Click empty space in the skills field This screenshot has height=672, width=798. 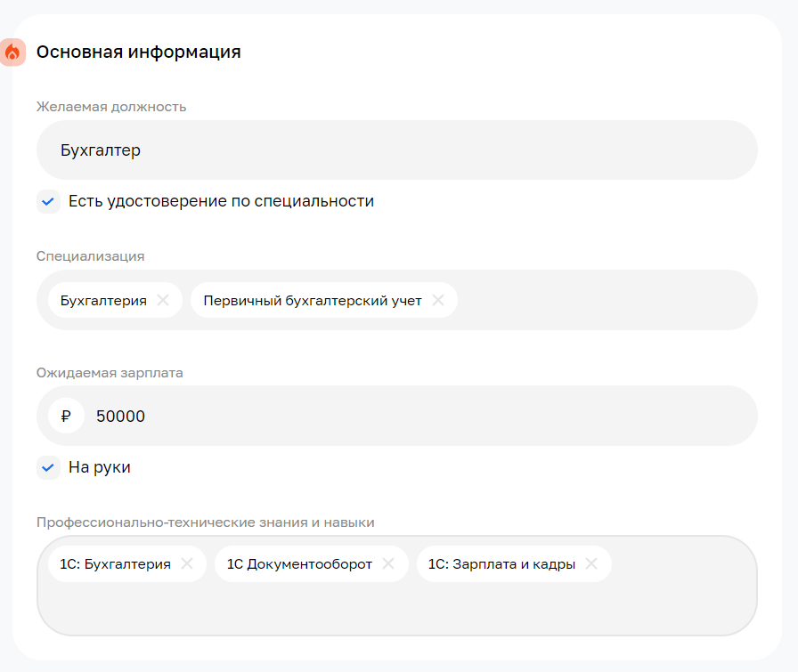coord(396,607)
